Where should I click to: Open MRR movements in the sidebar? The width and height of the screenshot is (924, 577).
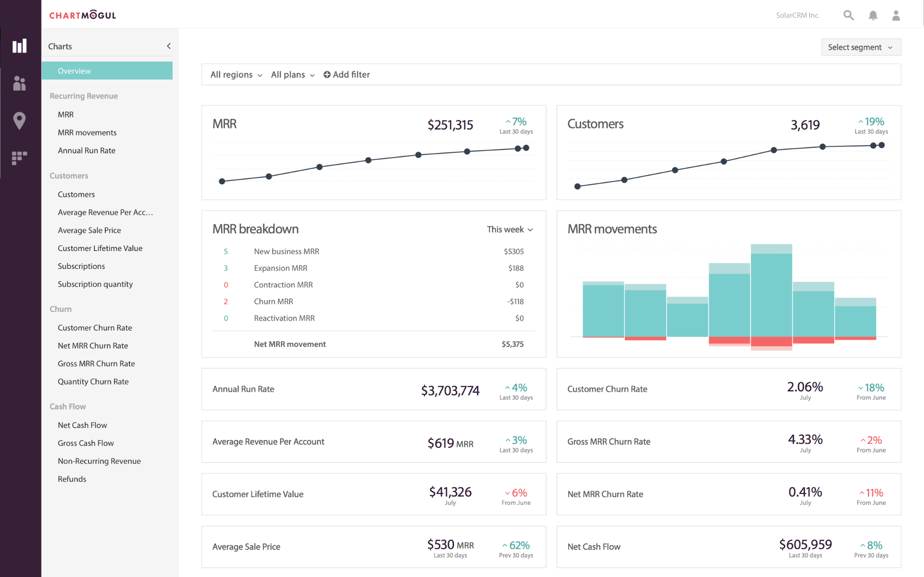(x=87, y=133)
